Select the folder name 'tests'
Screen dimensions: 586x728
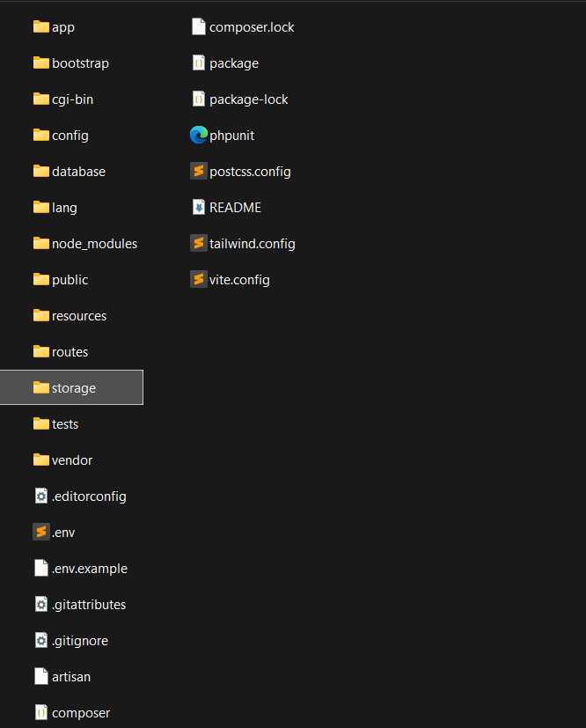tap(65, 424)
